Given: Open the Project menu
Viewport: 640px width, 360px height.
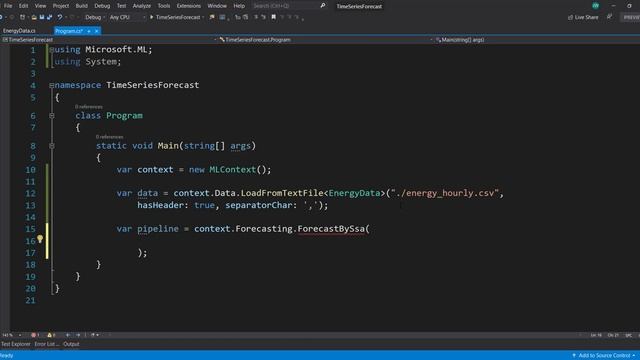Looking at the screenshot, I should 61,6.
